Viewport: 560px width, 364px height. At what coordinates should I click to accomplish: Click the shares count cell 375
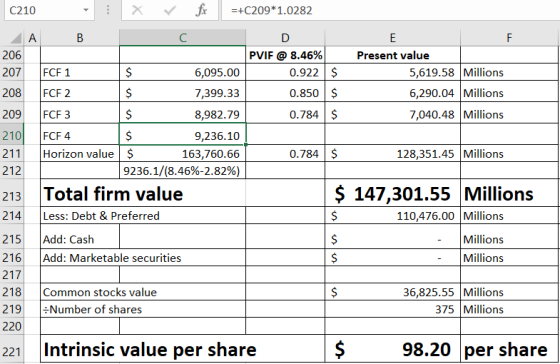pos(392,309)
